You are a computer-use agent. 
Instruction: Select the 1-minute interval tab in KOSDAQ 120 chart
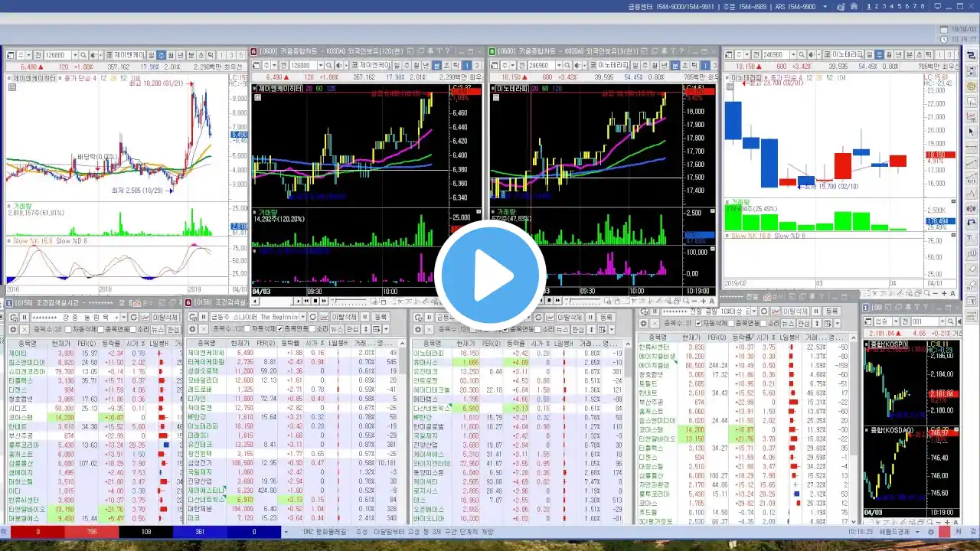coord(466,65)
